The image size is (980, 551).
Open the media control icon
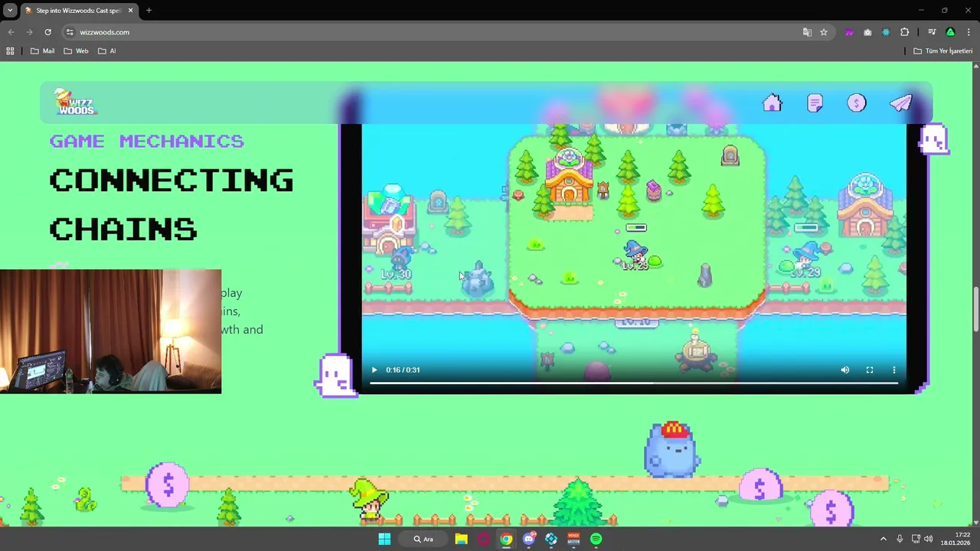click(932, 32)
